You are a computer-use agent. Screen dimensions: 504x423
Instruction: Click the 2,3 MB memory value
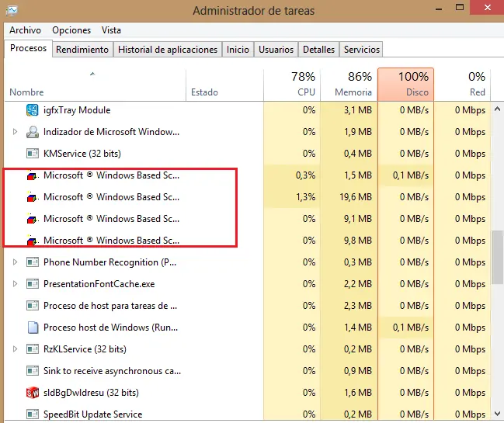(358, 306)
